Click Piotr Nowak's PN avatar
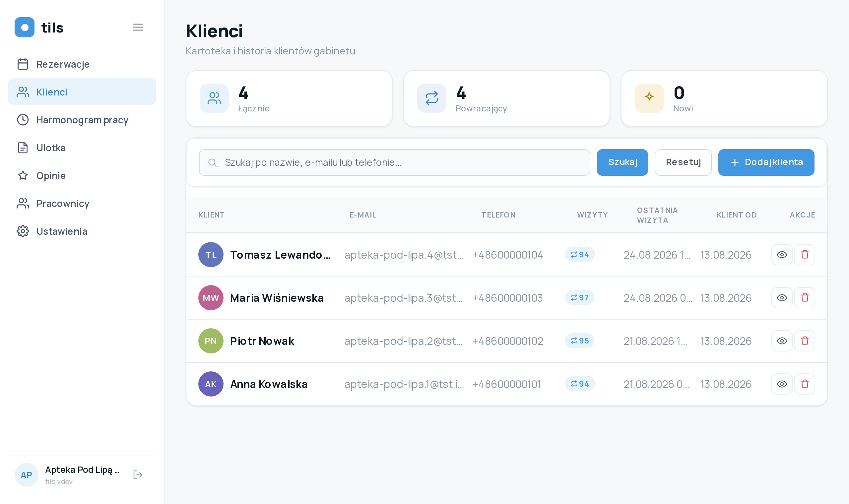The image size is (849, 504). click(x=211, y=341)
